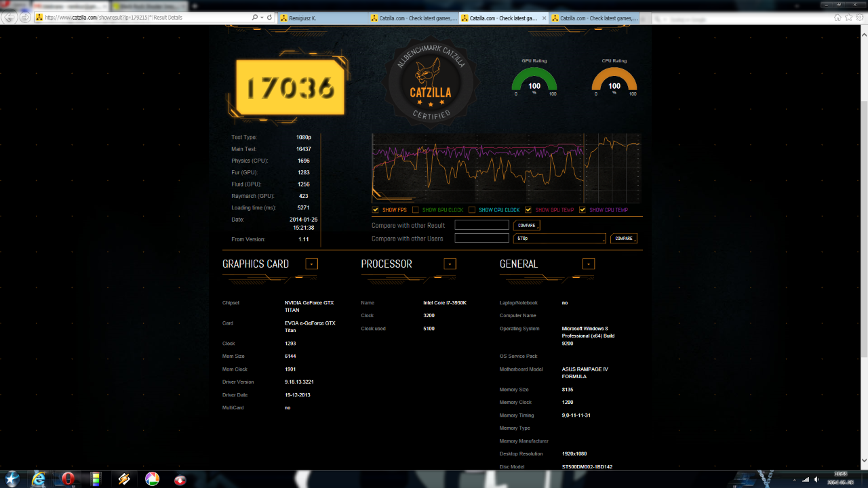Select the Intel Core i7-3930K processor name
This screenshot has width=868, height=488.
point(445,303)
